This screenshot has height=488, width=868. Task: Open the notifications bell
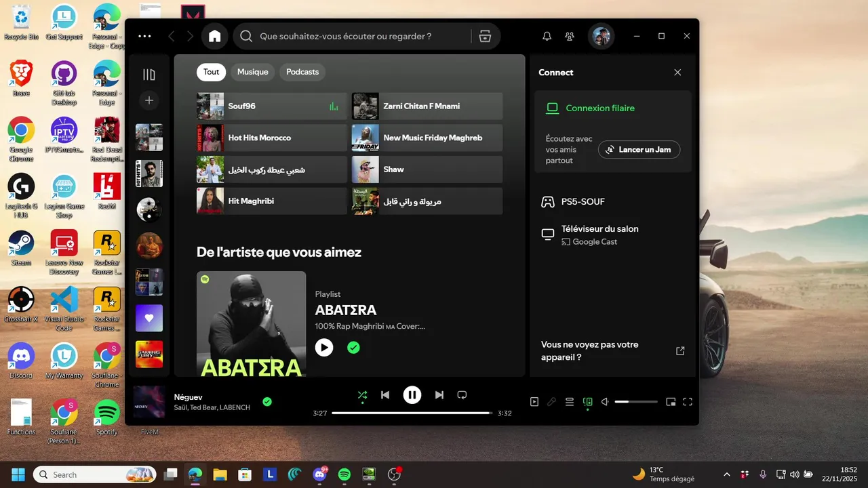547,36
